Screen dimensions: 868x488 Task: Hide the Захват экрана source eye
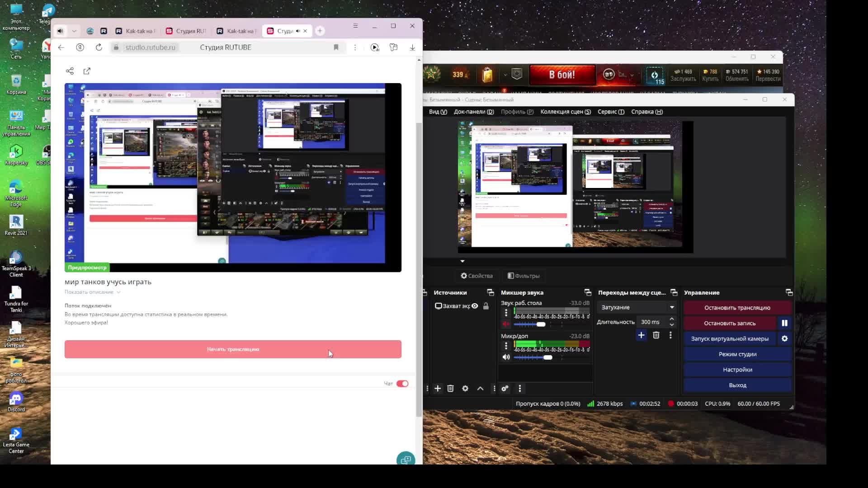(x=475, y=306)
